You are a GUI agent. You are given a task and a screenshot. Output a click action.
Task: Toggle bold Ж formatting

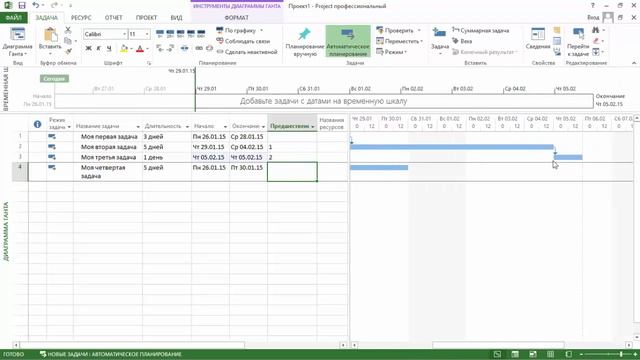(x=88, y=49)
